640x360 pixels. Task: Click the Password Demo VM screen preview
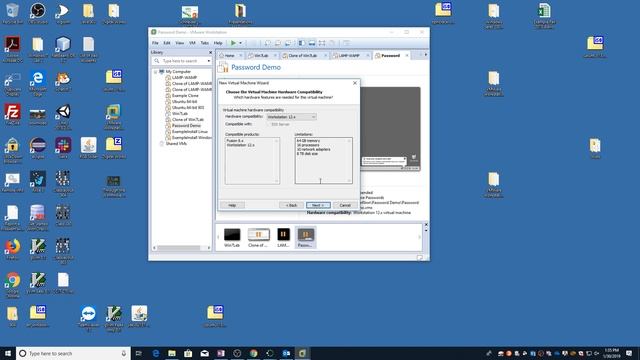point(390,129)
